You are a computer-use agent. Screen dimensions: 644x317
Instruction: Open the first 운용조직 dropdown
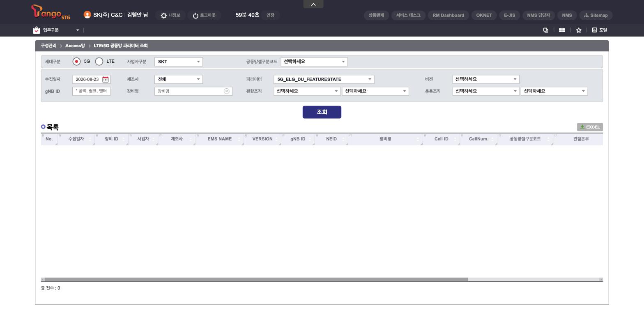point(486,91)
